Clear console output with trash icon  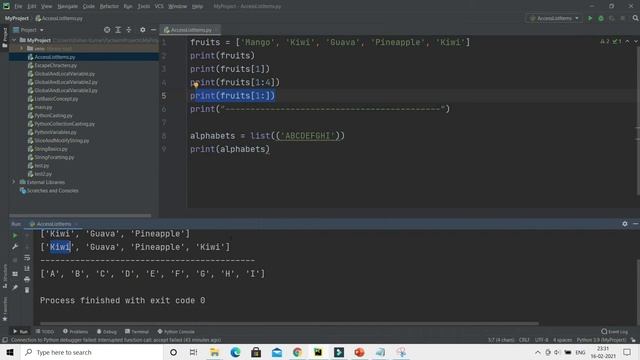[27, 290]
